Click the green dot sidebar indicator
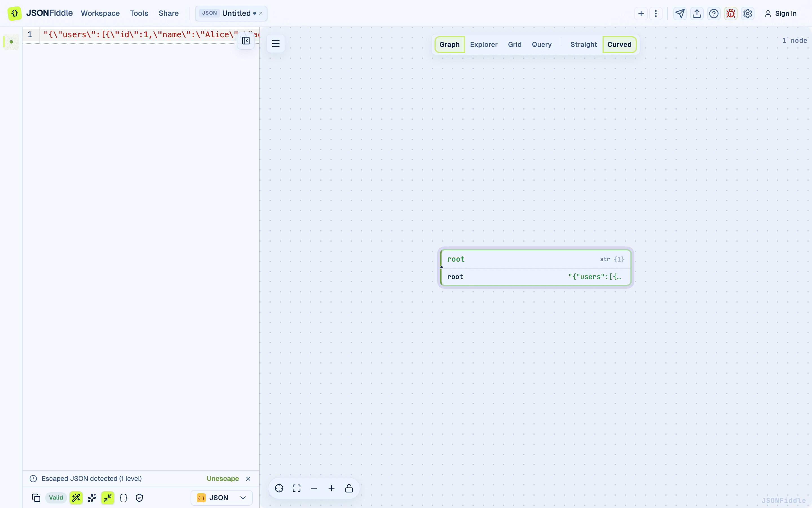Image resolution: width=812 pixels, height=508 pixels. pos(11,42)
